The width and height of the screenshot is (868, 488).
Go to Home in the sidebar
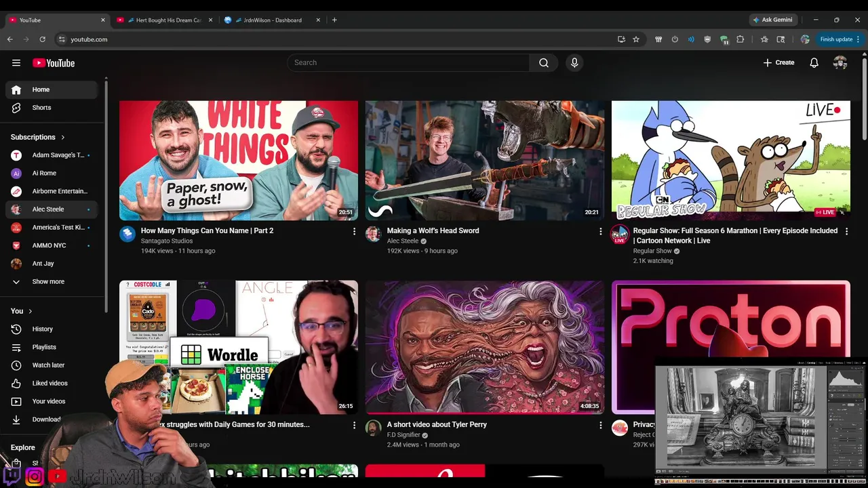(x=52, y=89)
